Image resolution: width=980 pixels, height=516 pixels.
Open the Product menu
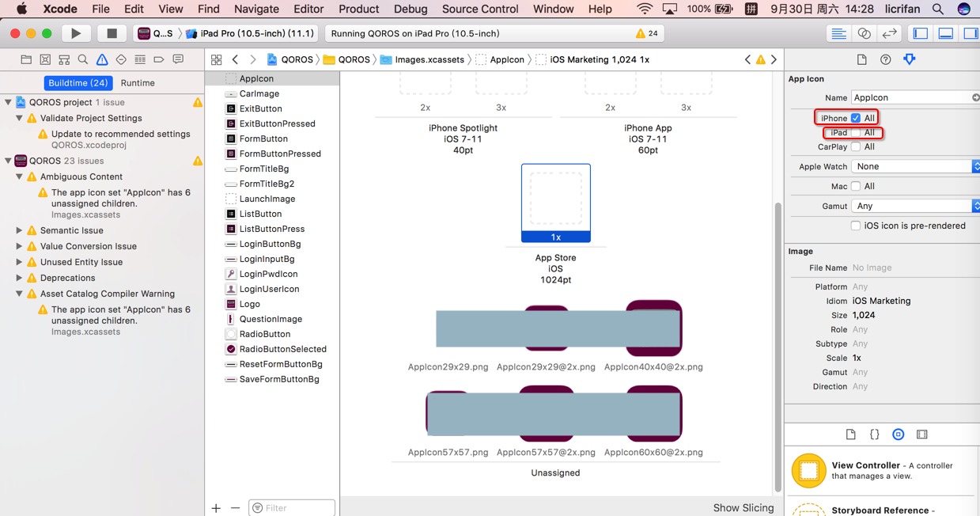[358, 9]
